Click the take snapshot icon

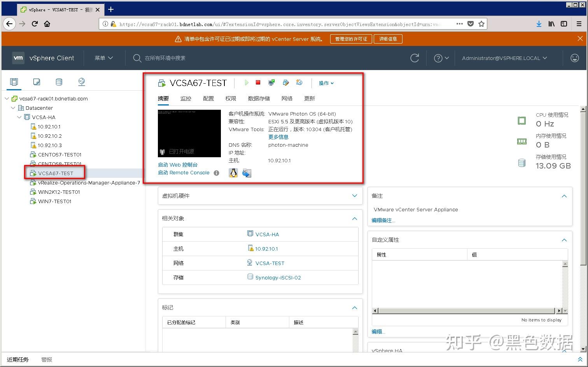299,83
